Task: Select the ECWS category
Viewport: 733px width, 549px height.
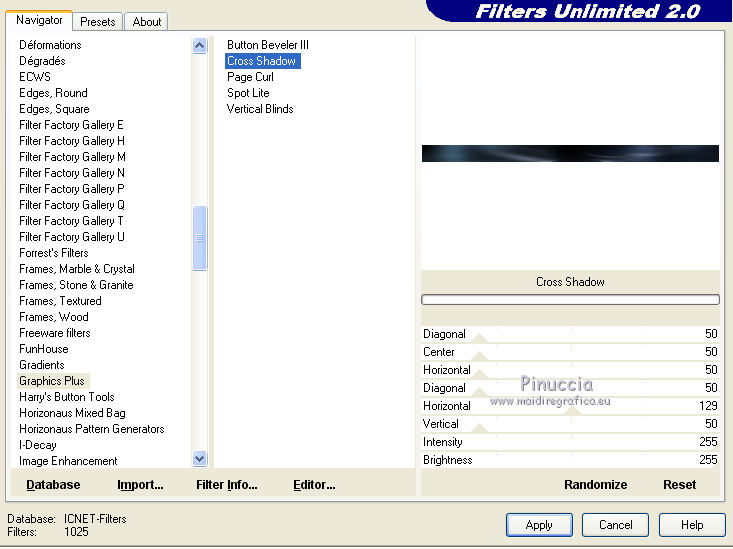Action: [35, 77]
